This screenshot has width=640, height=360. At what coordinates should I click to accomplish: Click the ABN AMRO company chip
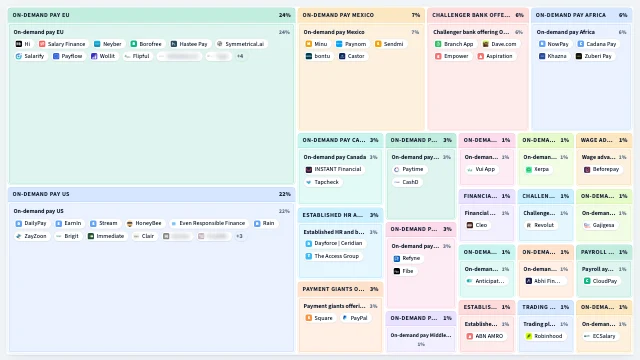pyautogui.click(x=485, y=336)
